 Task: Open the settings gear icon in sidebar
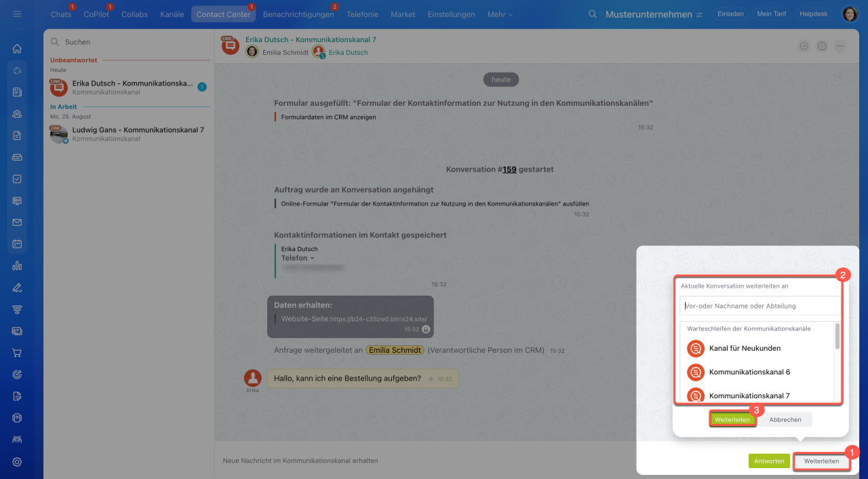(x=17, y=461)
